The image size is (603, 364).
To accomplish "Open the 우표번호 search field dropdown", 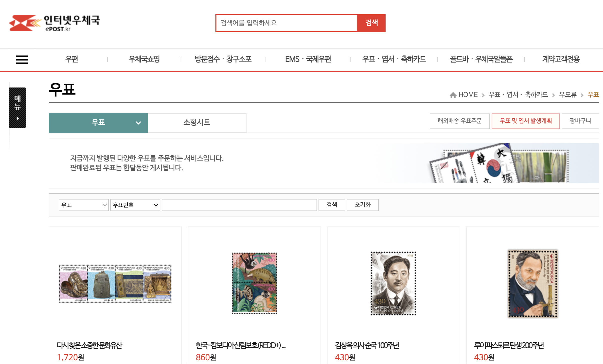I will [x=135, y=205].
